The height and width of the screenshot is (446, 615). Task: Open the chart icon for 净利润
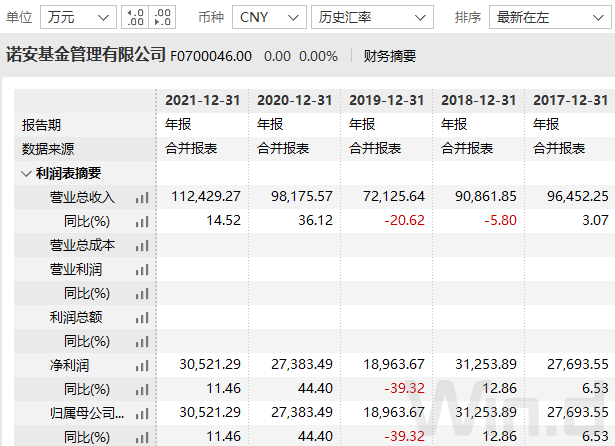pyautogui.click(x=142, y=366)
